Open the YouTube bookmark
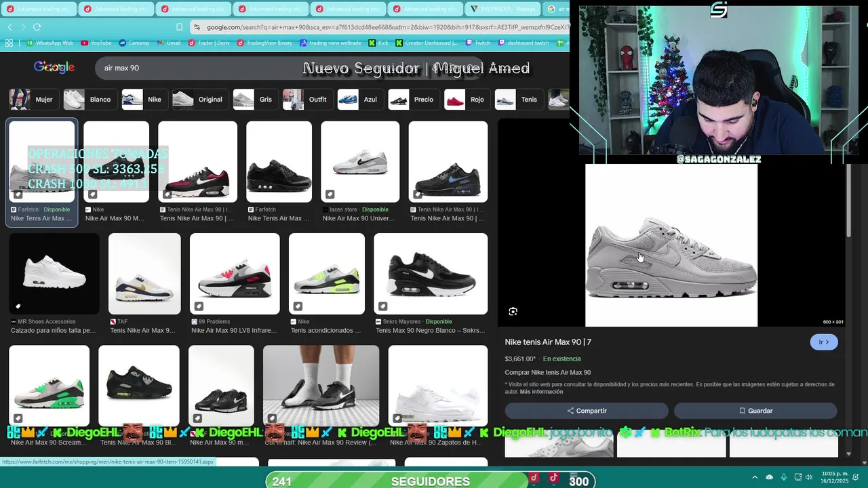The image size is (868, 488). pyautogui.click(x=96, y=43)
